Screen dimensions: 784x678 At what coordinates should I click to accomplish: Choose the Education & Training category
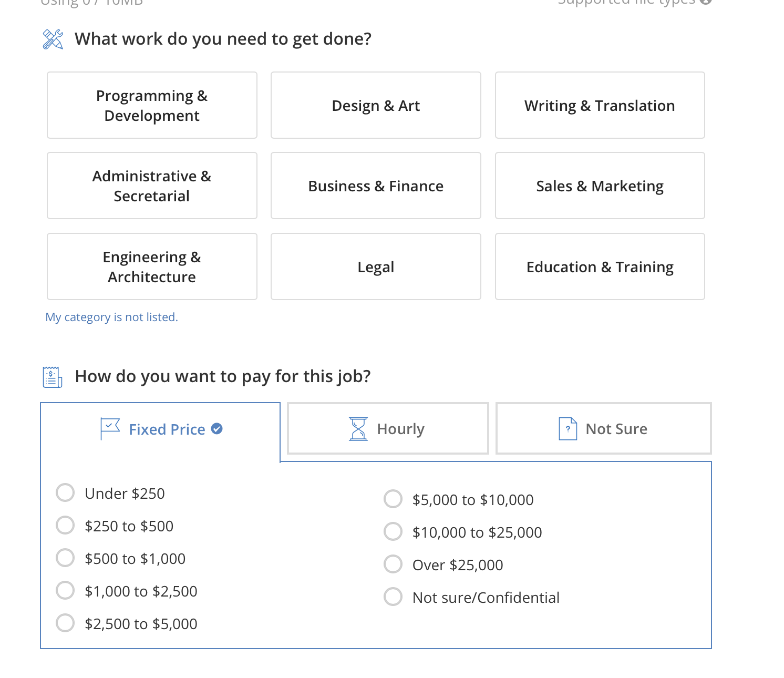point(600,267)
